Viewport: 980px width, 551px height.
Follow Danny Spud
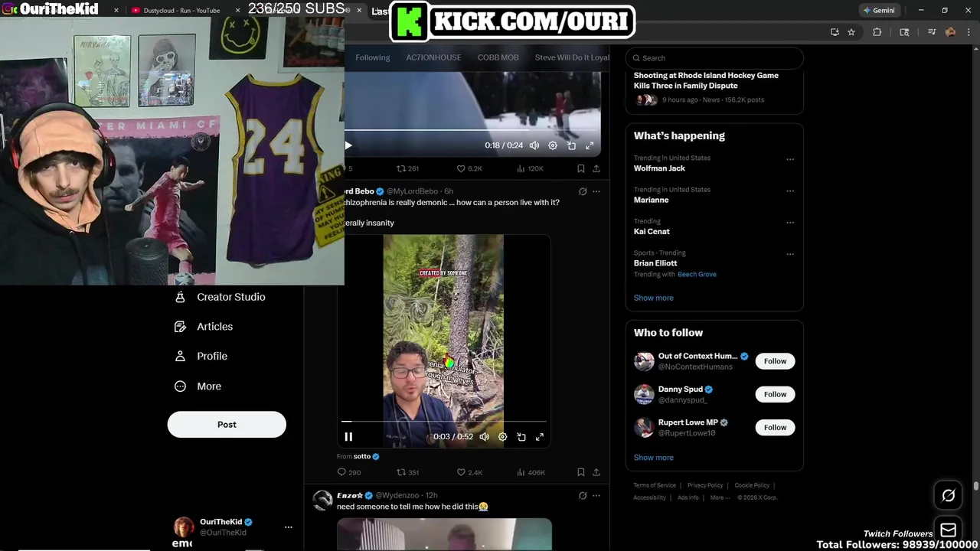775,394
